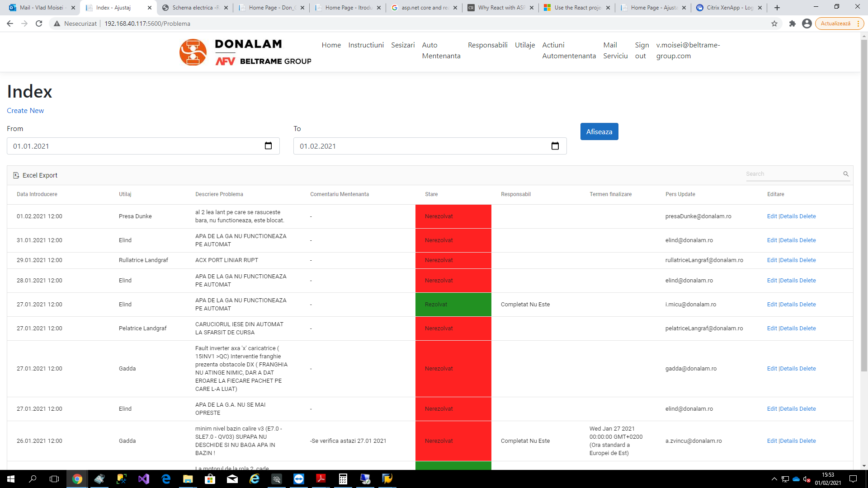
Task: Open Task View on the taskbar
Action: tap(54, 479)
